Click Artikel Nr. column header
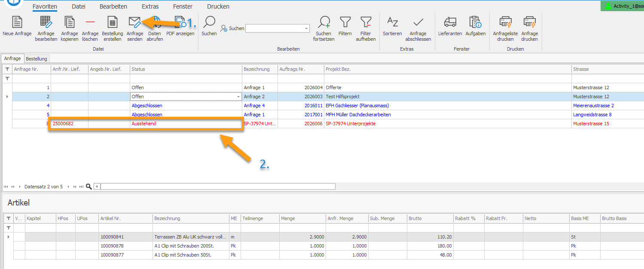 [x=125, y=218]
